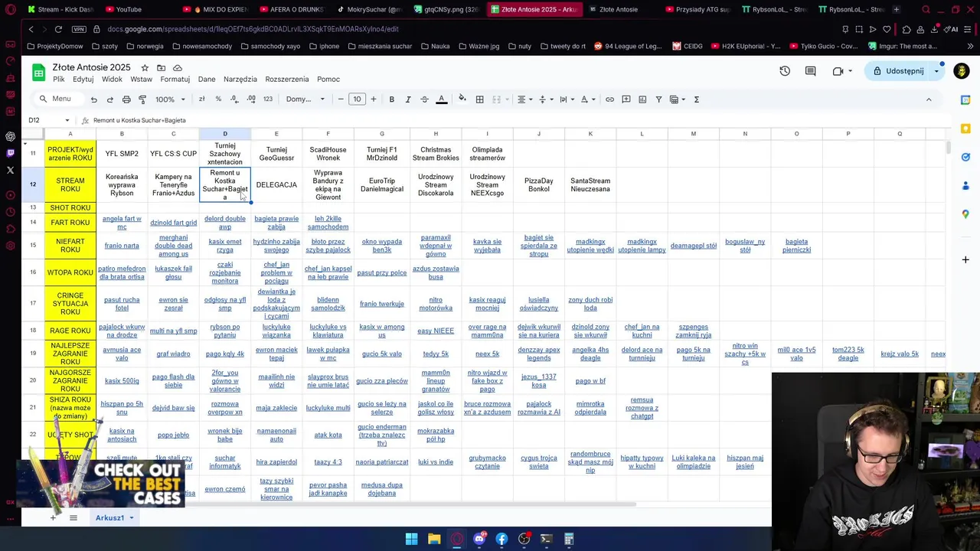Print the spreadsheet using the printer icon
The width and height of the screenshot is (980, 551).
(x=126, y=99)
